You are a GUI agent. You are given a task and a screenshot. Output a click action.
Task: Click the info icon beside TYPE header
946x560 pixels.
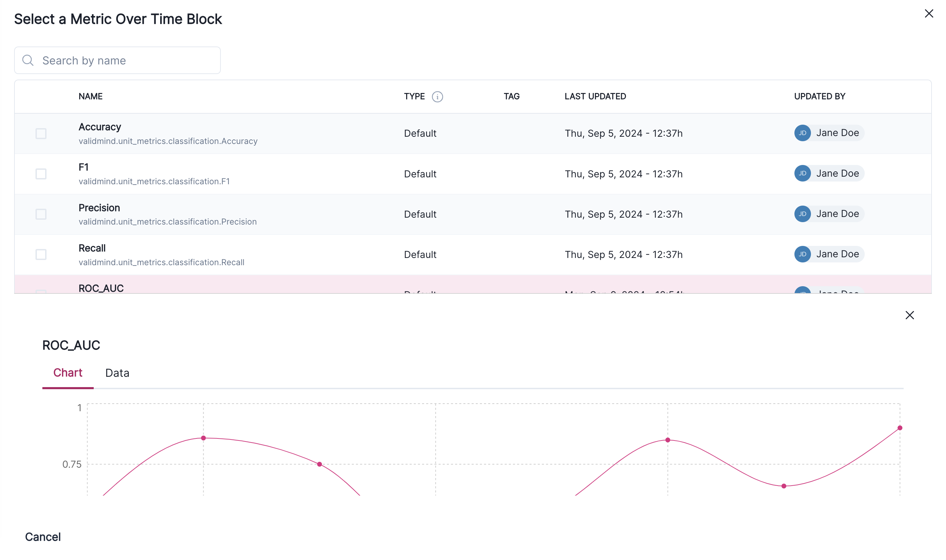click(x=438, y=96)
